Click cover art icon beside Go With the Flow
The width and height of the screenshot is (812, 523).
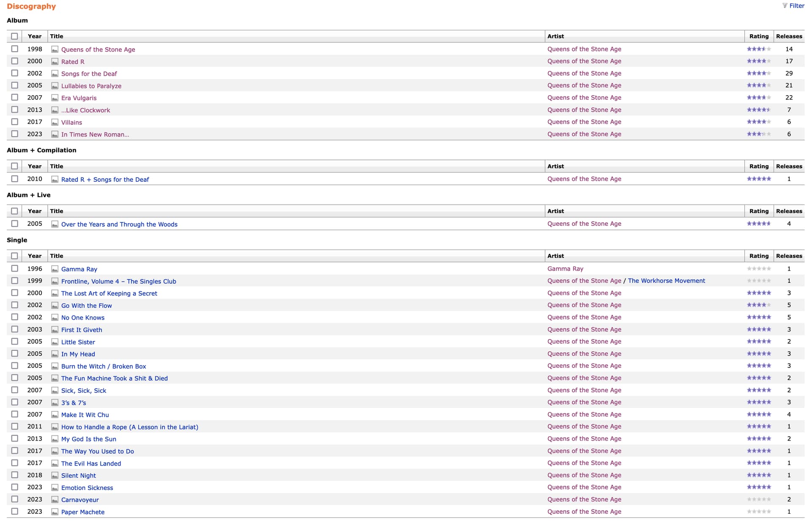tap(55, 306)
